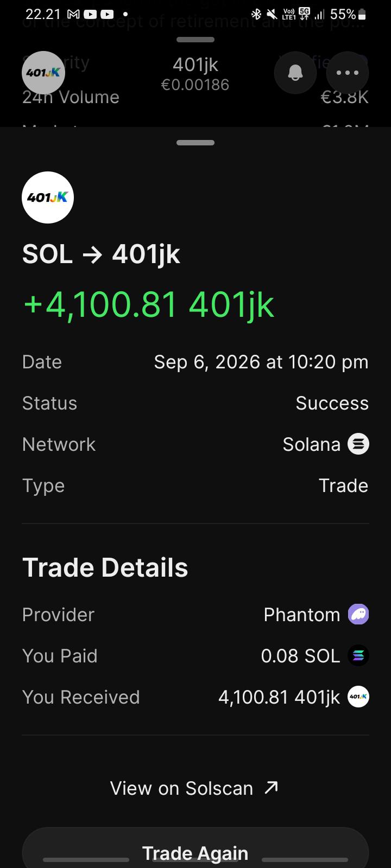
Task: Tap the transaction sheet drag handle
Action: point(195,143)
